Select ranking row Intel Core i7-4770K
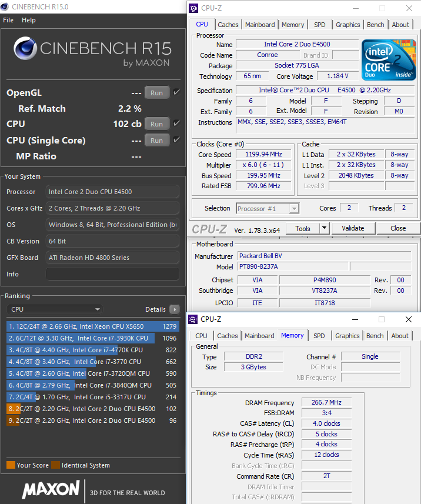 click(92, 350)
